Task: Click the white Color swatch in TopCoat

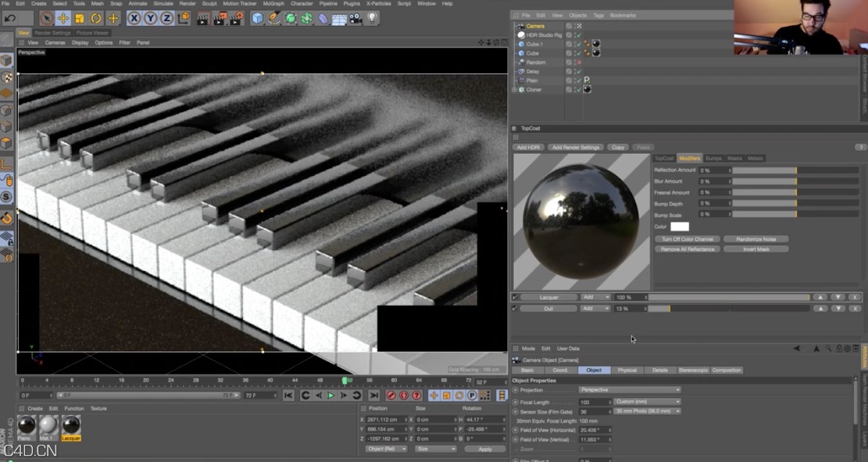Action: (679, 227)
